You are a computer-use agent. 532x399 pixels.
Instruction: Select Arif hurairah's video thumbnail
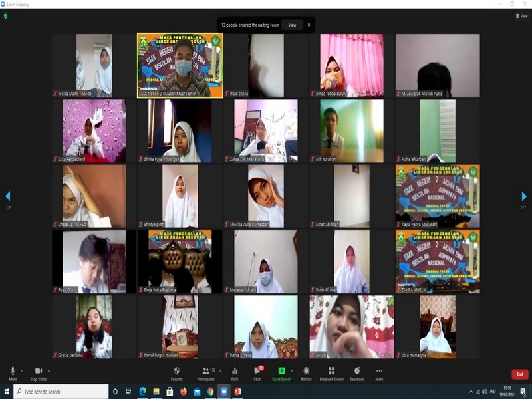pos(351,131)
